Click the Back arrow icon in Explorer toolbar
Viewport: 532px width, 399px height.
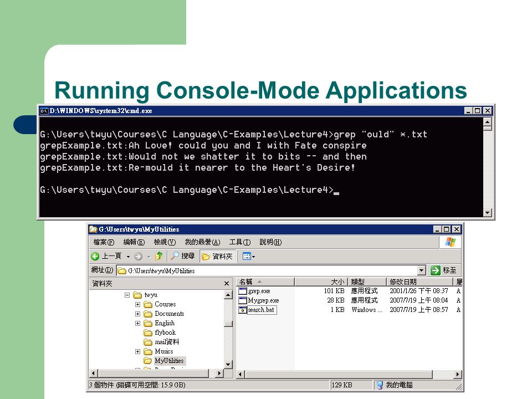click(x=95, y=256)
